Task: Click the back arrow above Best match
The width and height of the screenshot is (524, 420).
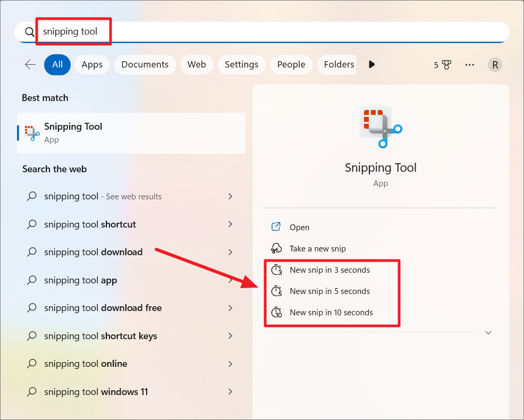Action: click(x=30, y=64)
